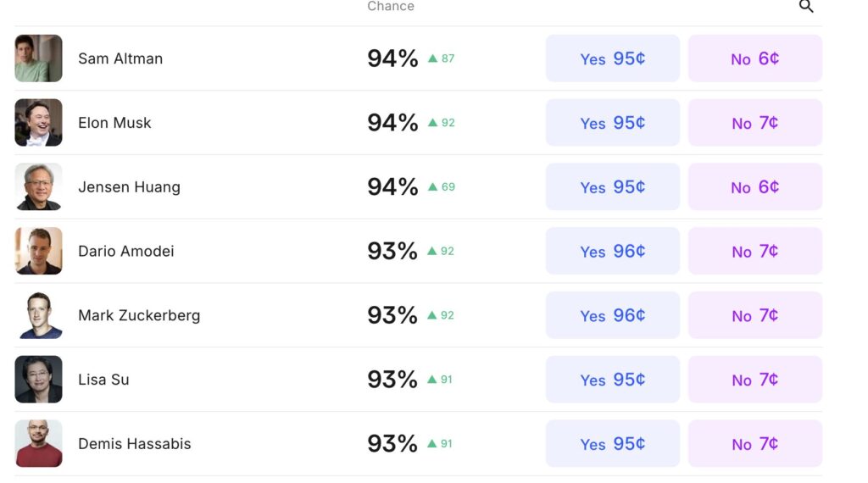Select Demis Hassabis's profile picture
868x483 pixels.
(38, 443)
